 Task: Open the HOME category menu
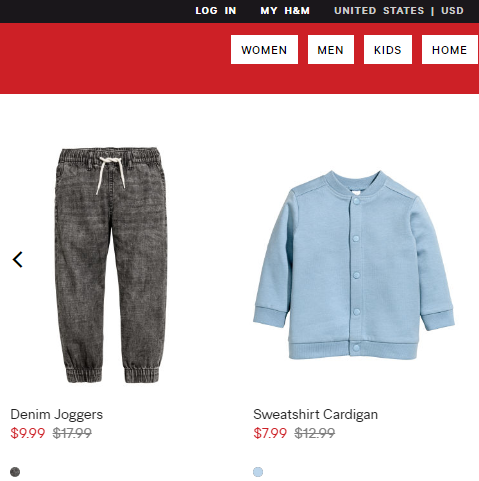[x=450, y=50]
